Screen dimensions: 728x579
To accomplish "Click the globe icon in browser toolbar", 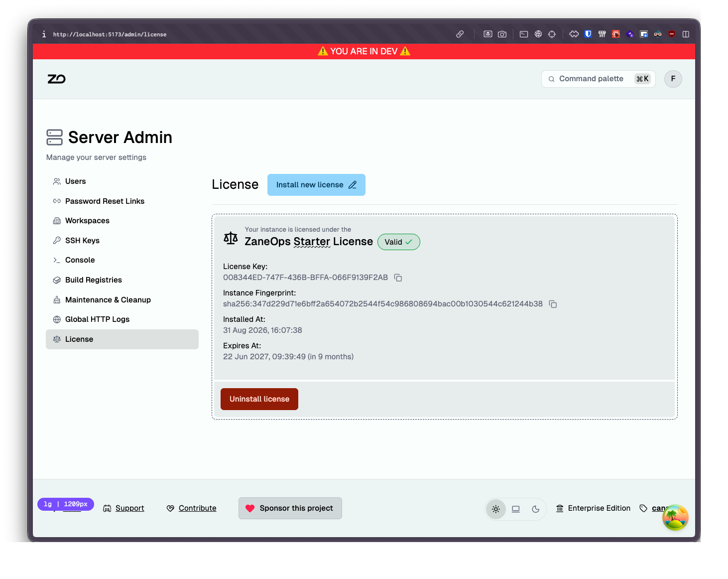I will 538,34.
